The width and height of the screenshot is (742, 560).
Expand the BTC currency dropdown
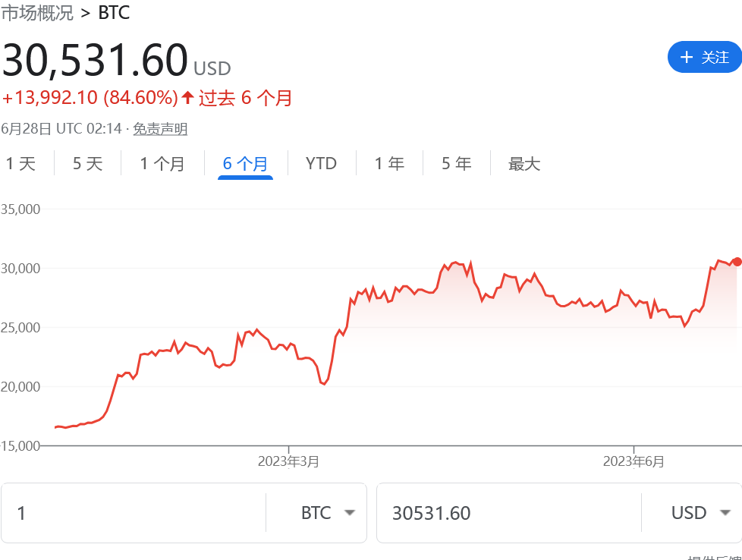coord(349,513)
